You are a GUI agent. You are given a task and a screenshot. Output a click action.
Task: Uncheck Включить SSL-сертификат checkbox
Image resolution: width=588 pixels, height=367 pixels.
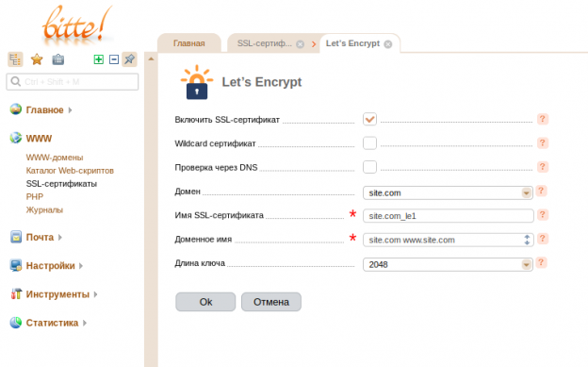[x=369, y=120]
